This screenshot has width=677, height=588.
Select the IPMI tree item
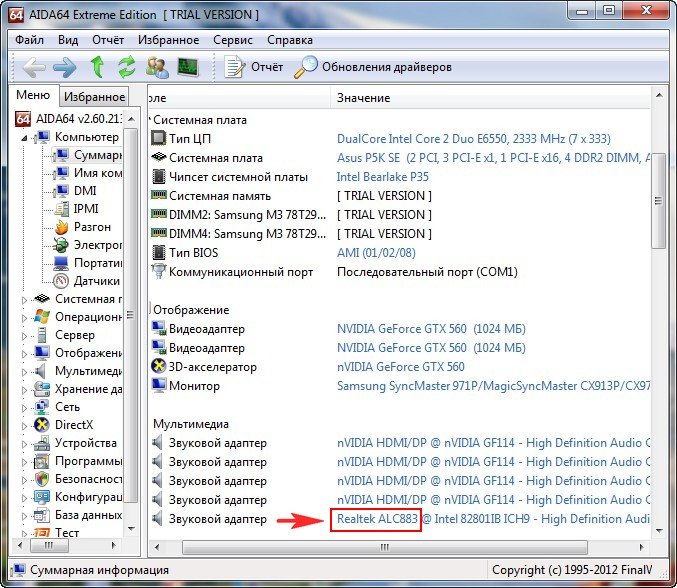76,209
